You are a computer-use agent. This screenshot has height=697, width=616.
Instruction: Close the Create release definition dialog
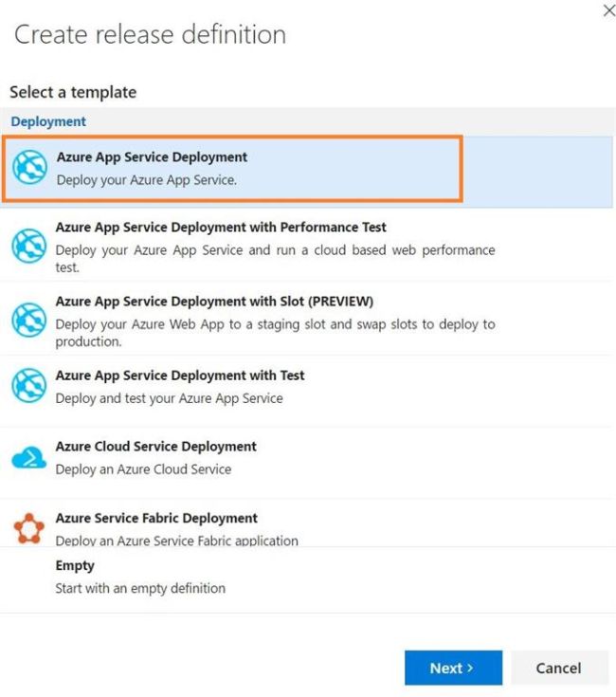(x=608, y=11)
